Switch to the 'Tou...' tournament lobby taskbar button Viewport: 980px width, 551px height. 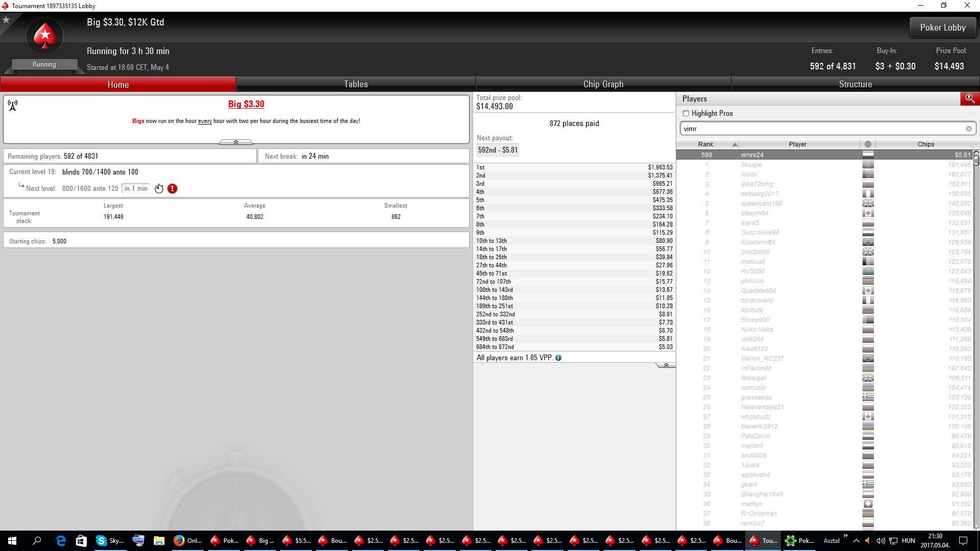(764, 541)
